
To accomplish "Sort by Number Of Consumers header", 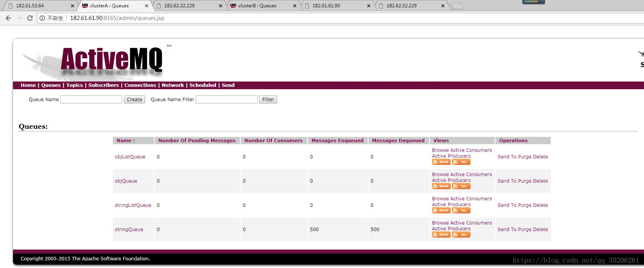I will [x=274, y=141].
